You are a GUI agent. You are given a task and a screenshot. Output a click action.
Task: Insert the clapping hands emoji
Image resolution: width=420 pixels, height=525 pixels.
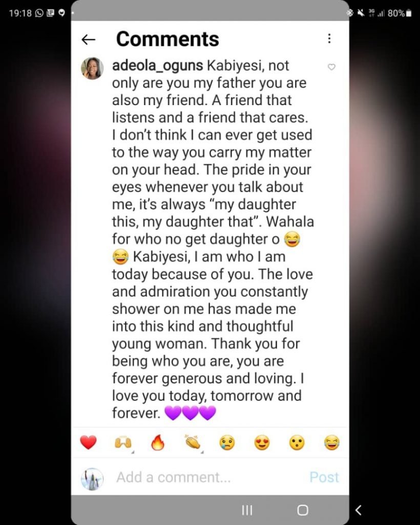pyautogui.click(x=193, y=442)
